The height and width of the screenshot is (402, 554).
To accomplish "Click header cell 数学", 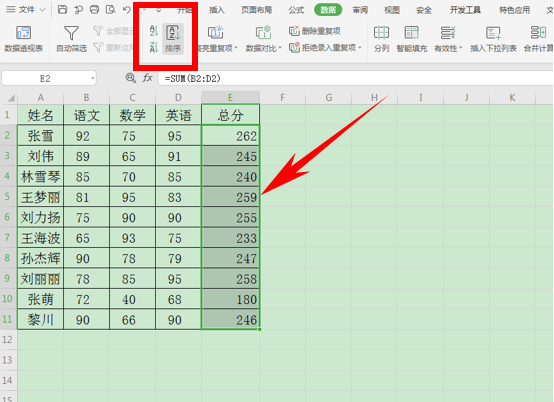I will (132, 115).
